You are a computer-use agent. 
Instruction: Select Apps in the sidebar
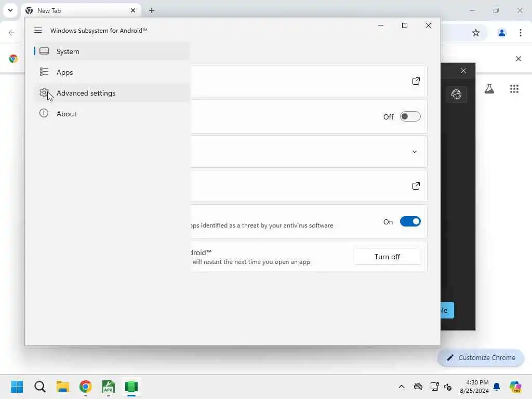111,72
